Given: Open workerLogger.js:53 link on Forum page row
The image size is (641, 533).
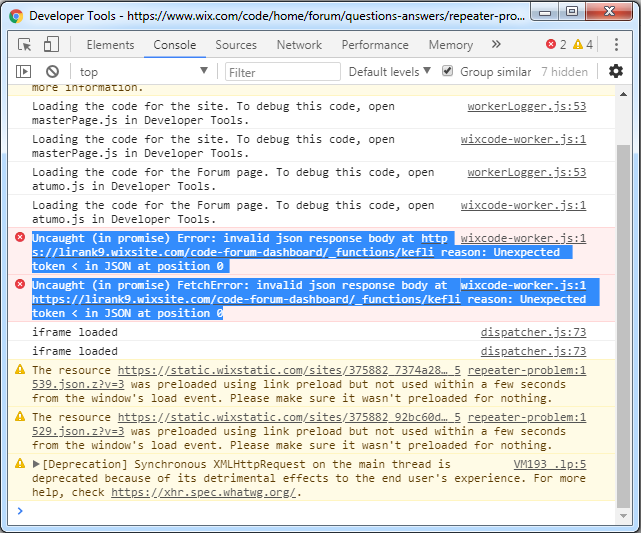Looking at the screenshot, I should pyautogui.click(x=527, y=172).
